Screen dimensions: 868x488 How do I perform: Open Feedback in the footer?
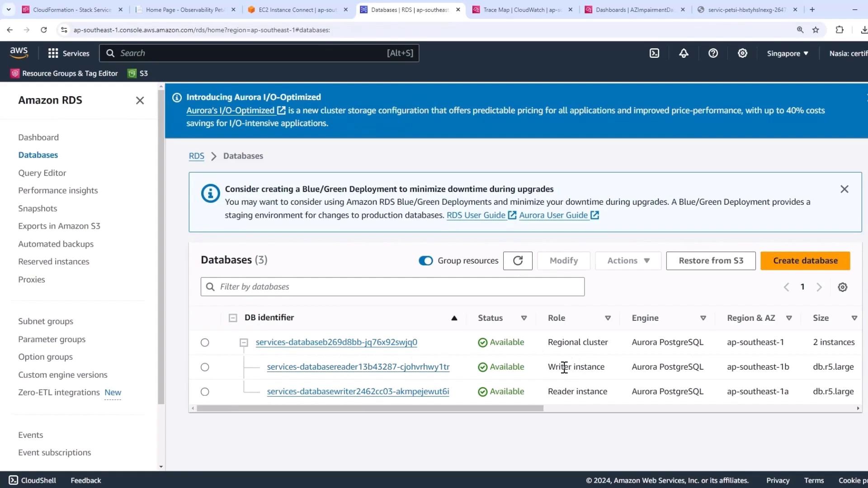coord(85,480)
